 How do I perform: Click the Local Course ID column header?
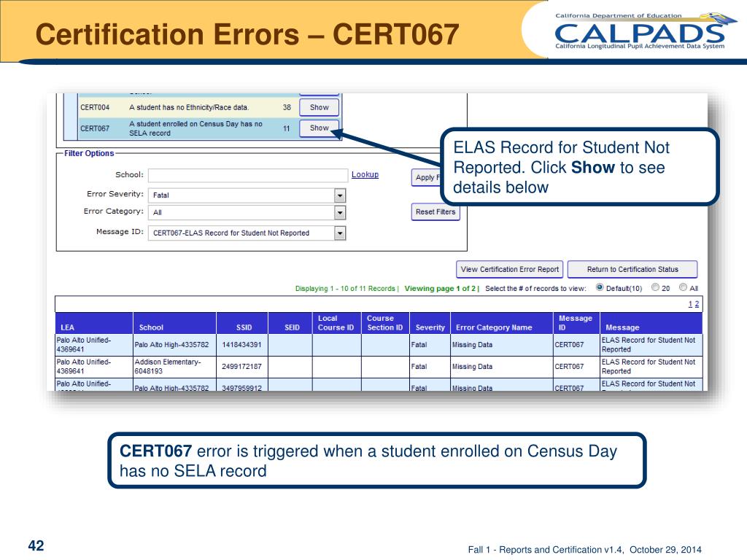click(x=336, y=323)
